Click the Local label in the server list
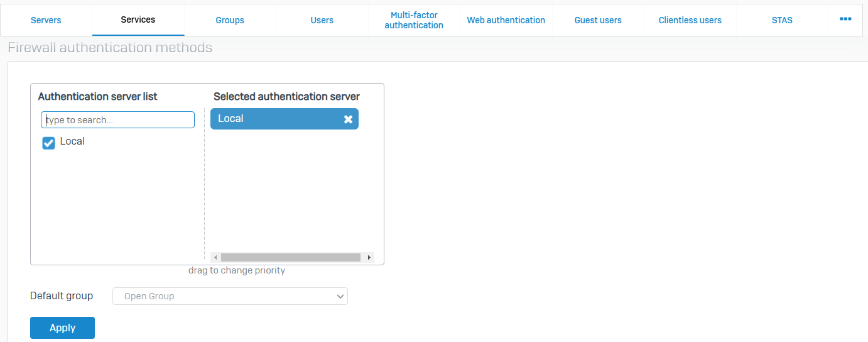The height and width of the screenshot is (342, 868). pos(72,141)
